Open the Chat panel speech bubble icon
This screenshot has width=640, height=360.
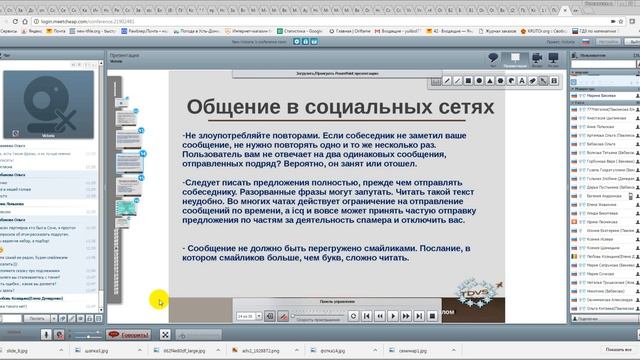click(x=493, y=59)
